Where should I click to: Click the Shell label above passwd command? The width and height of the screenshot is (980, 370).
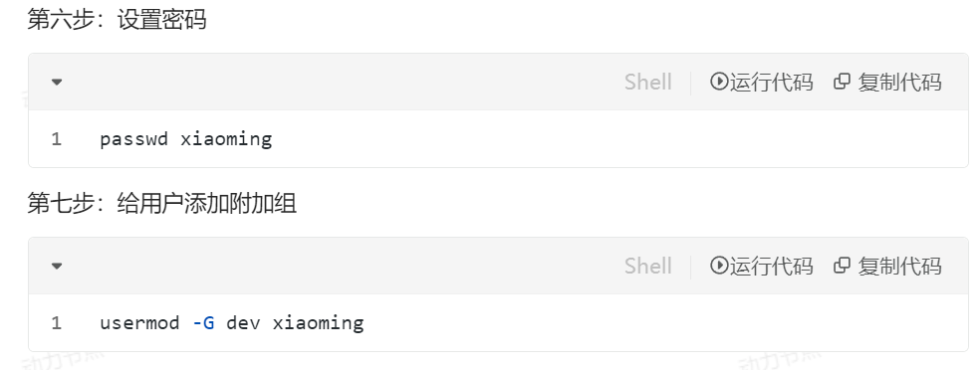pyautogui.click(x=647, y=82)
